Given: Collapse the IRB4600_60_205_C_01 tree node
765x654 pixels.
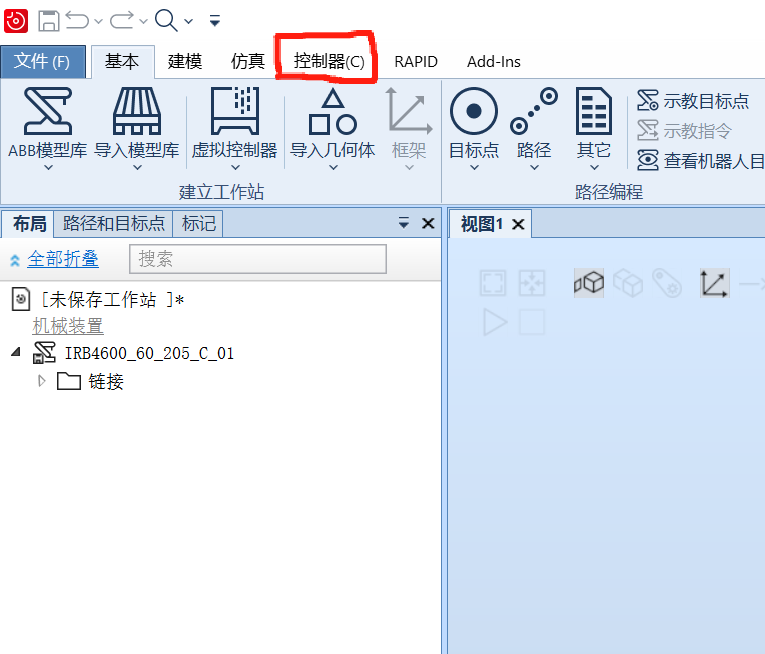Looking at the screenshot, I should [16, 351].
